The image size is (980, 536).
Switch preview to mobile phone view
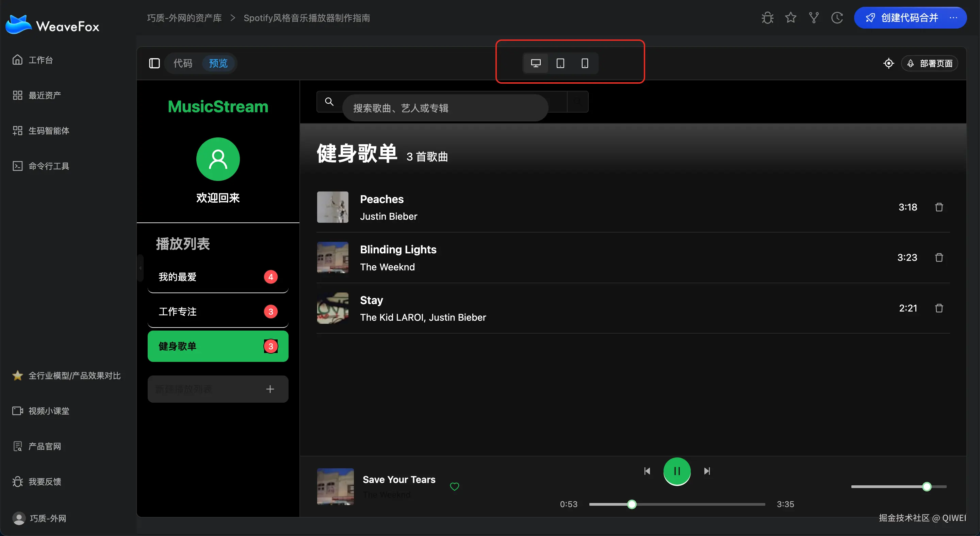click(x=585, y=63)
